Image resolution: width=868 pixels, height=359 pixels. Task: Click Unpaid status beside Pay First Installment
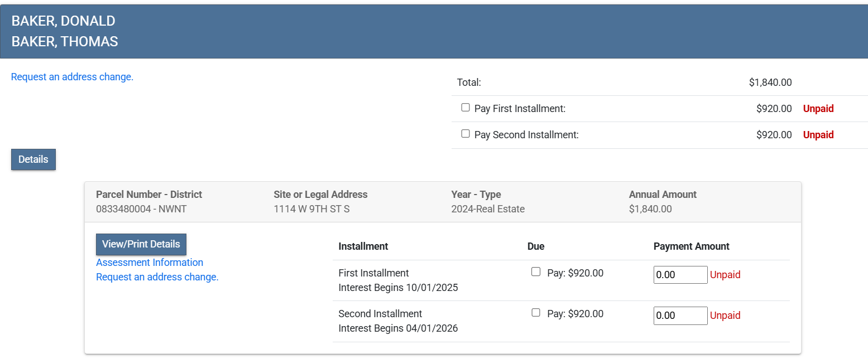tap(818, 109)
